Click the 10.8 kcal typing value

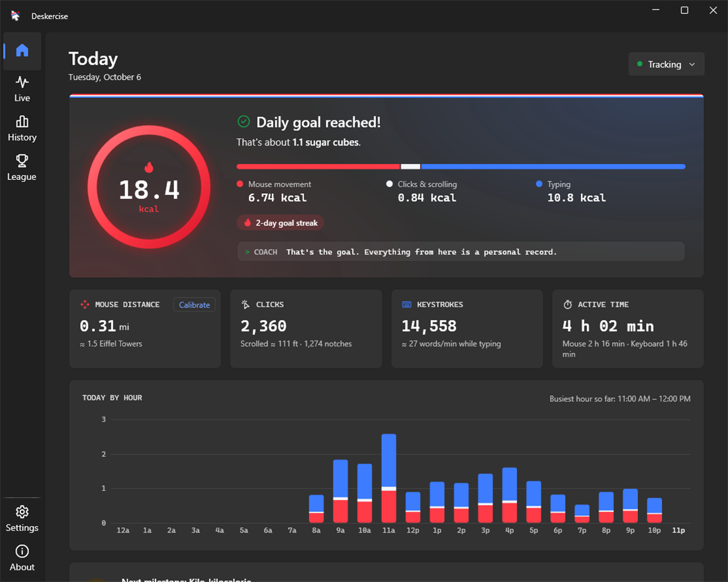pyautogui.click(x=576, y=198)
